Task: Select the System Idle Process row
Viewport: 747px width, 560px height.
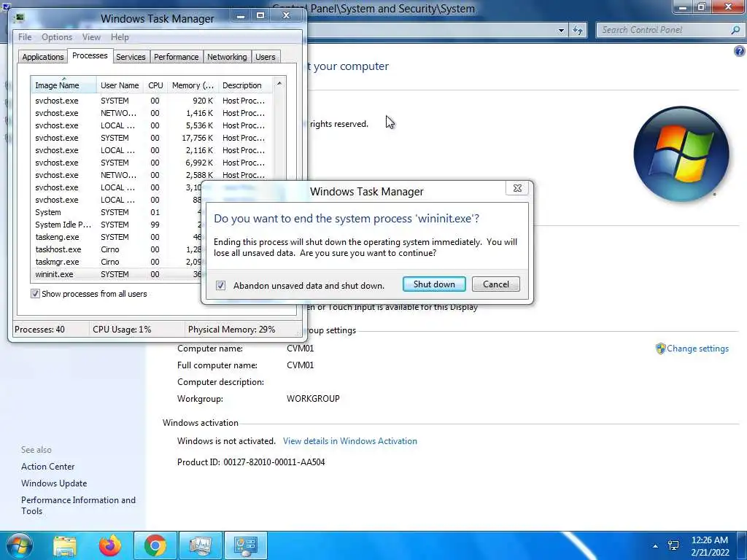Action: (x=117, y=225)
